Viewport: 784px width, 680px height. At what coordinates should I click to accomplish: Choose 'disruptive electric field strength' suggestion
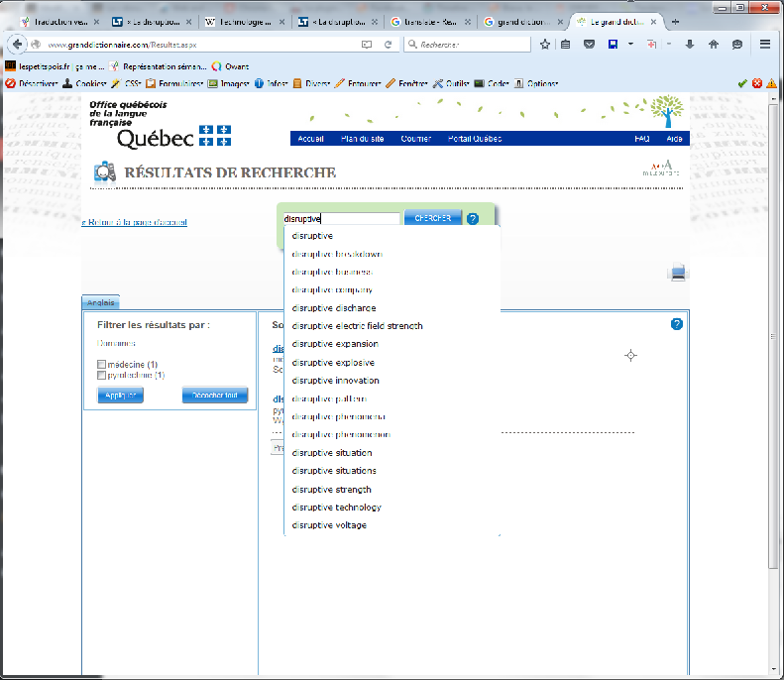tap(392, 326)
